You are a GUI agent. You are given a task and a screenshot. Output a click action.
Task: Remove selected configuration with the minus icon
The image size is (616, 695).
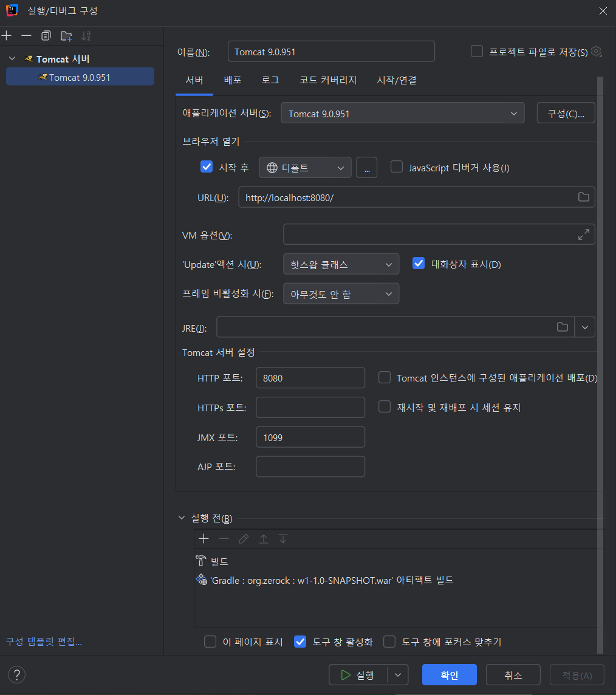(27, 36)
